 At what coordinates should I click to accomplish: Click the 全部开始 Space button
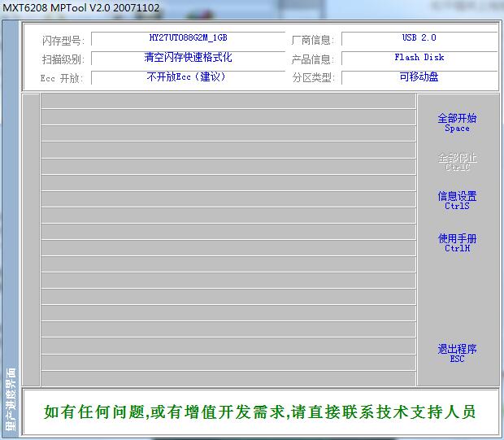[x=457, y=123]
